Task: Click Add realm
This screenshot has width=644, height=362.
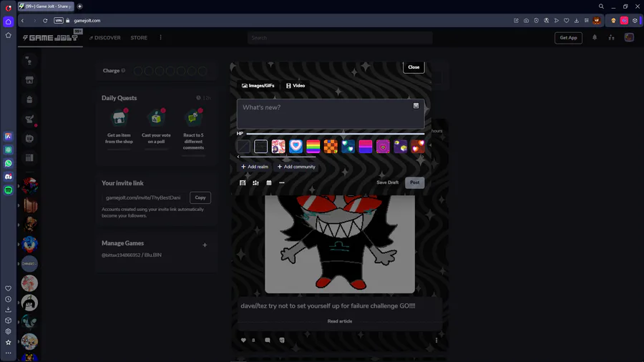Action: click(x=255, y=167)
